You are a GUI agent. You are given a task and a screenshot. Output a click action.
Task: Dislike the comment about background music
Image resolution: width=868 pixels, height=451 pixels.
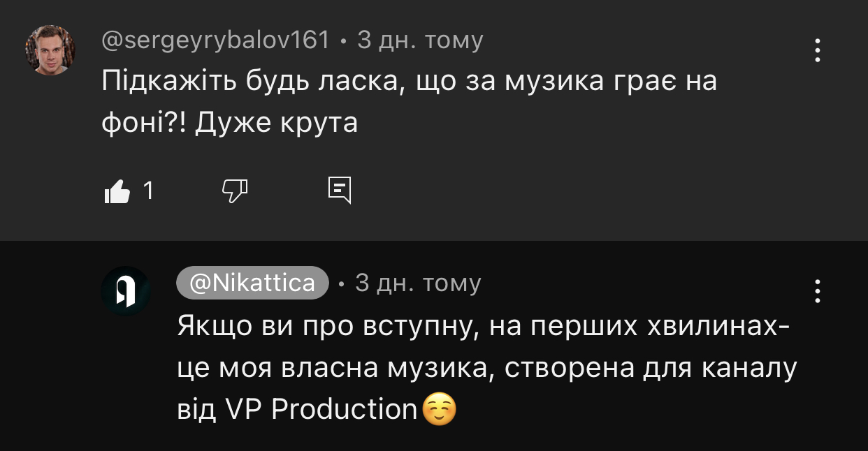pyautogui.click(x=235, y=190)
